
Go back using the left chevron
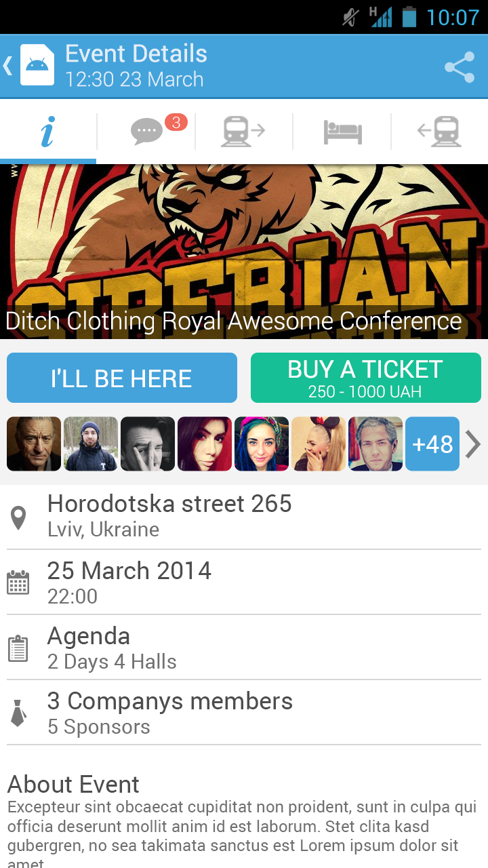(8, 66)
